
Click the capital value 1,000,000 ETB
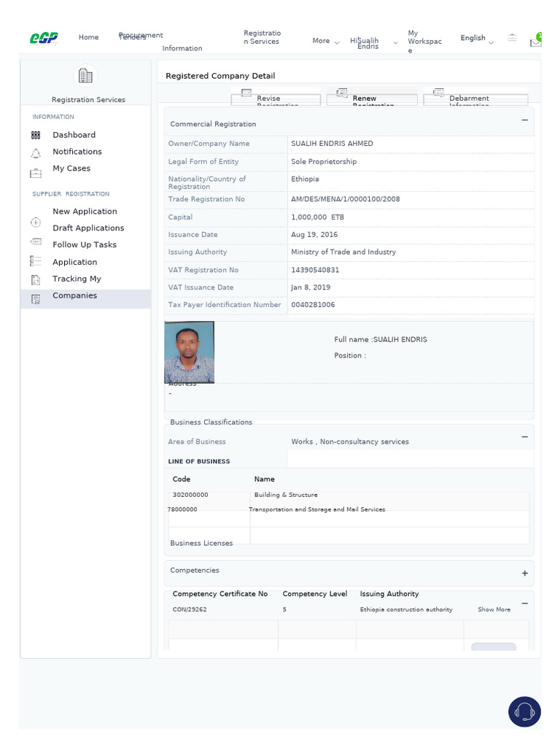pyautogui.click(x=318, y=217)
